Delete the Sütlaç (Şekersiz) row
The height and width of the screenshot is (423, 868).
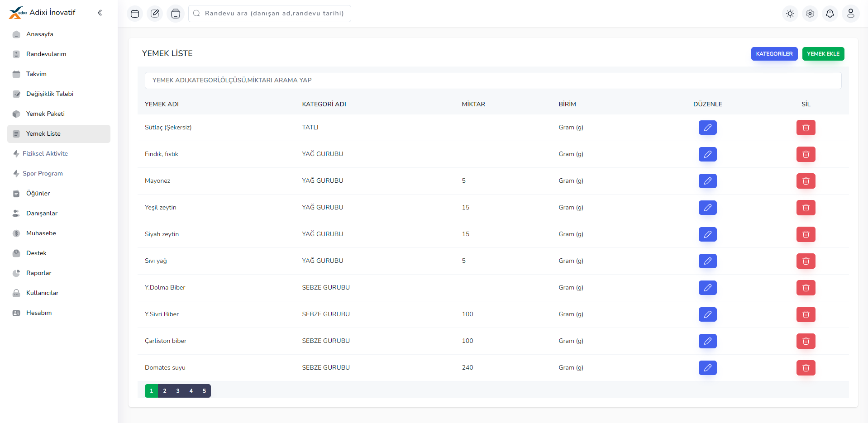coord(806,128)
